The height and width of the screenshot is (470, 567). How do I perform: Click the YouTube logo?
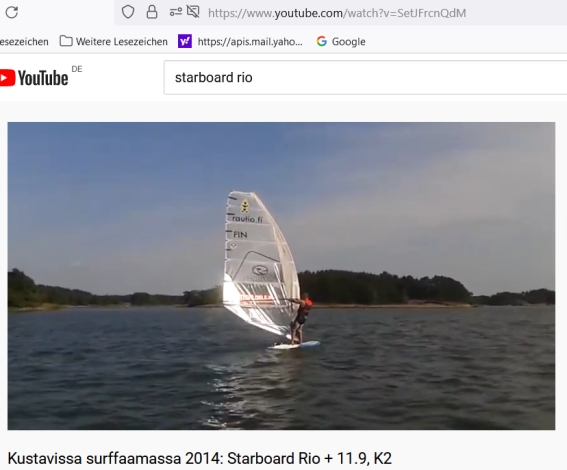(34, 78)
